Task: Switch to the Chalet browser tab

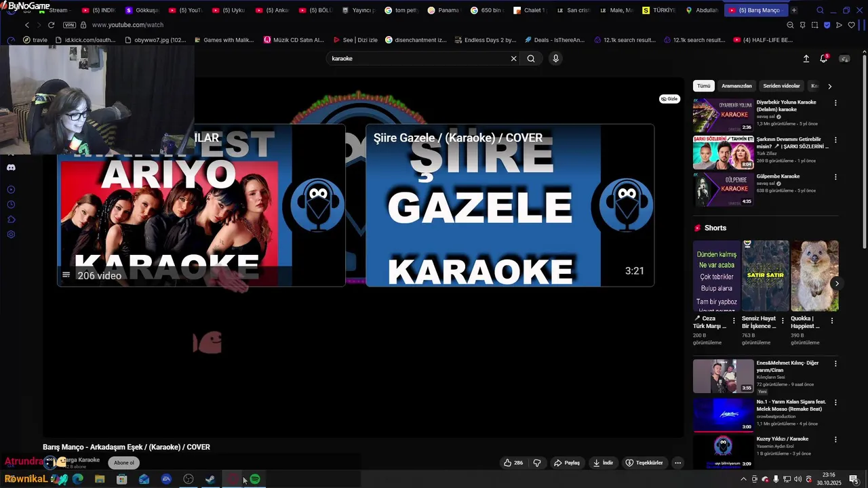Action: coord(530,10)
